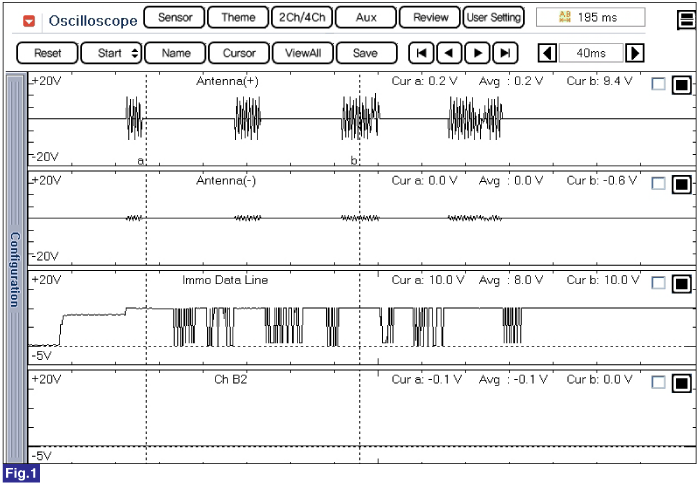Click the A-B cursor time icon showing 195 ms
700x485 pixels.
pos(565,17)
